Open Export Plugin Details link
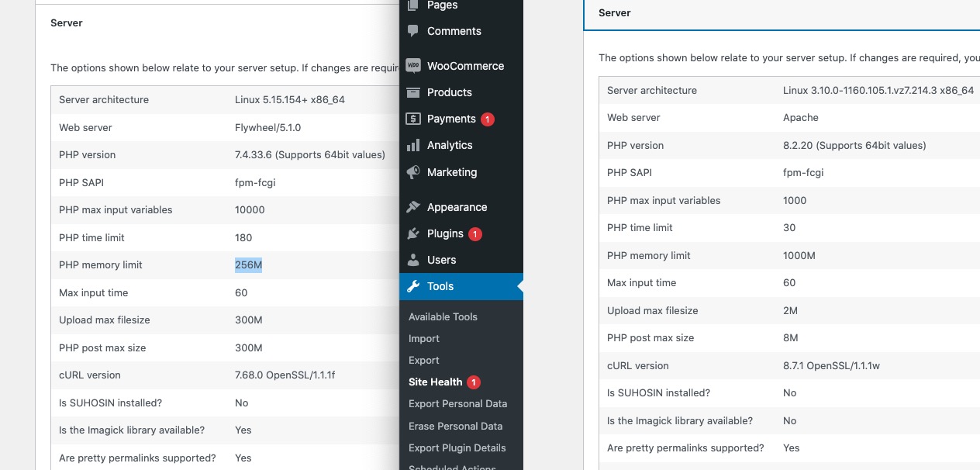Viewport: 980px width, 470px height. [457, 448]
